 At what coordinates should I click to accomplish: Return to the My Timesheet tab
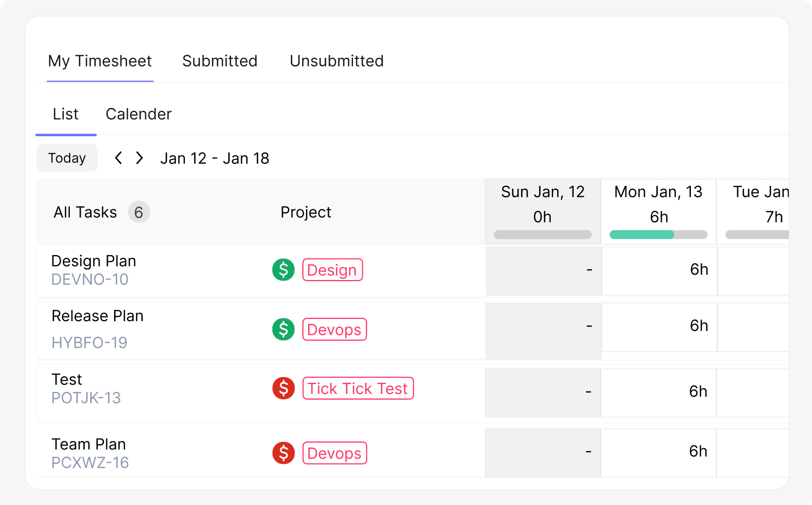point(99,61)
